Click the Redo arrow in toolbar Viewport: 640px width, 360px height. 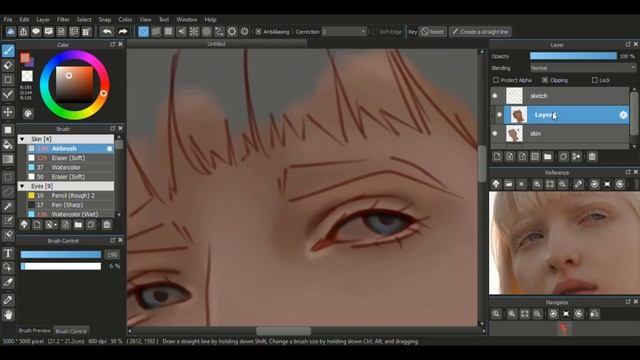coord(122,31)
